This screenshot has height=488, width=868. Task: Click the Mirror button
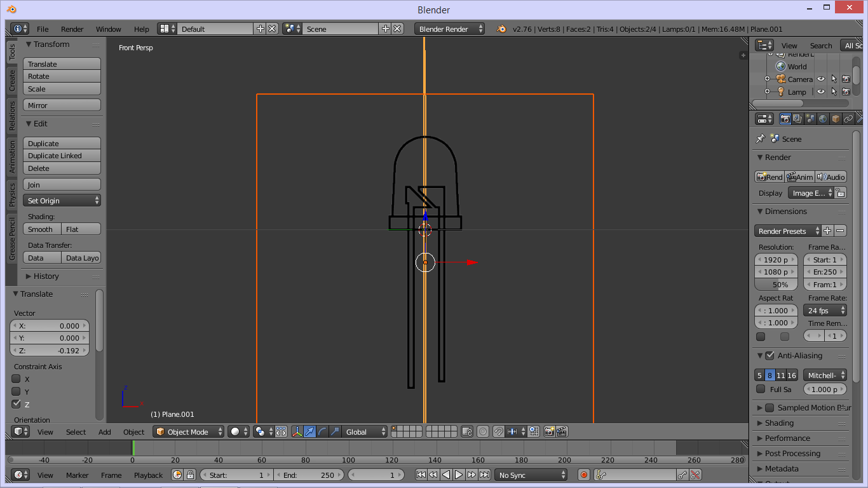(62, 105)
